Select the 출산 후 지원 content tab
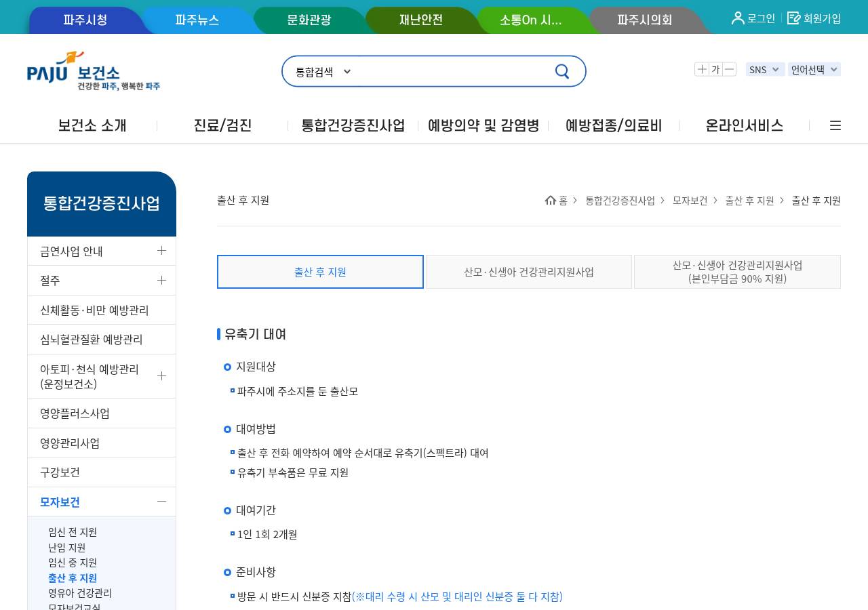The width and height of the screenshot is (868, 610). [x=320, y=272]
